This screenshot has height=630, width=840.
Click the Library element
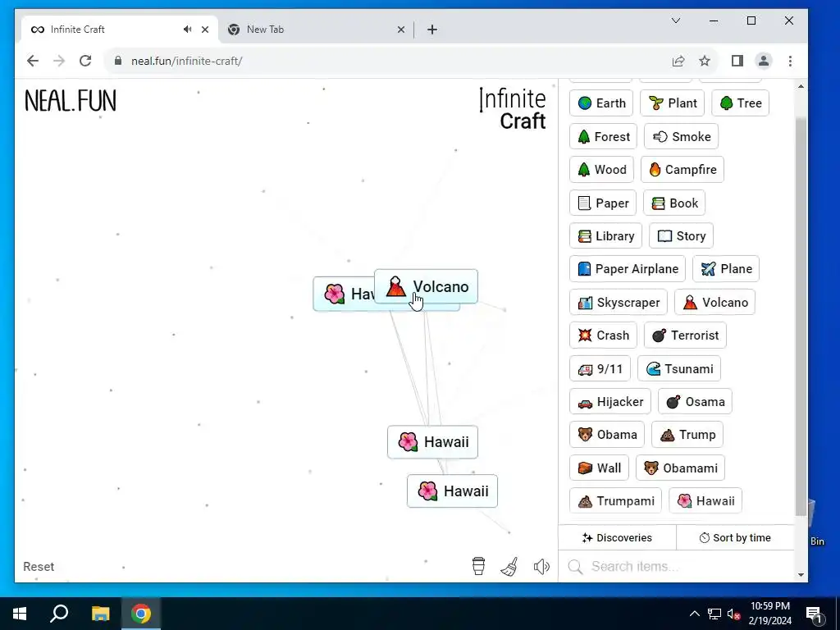tap(605, 235)
